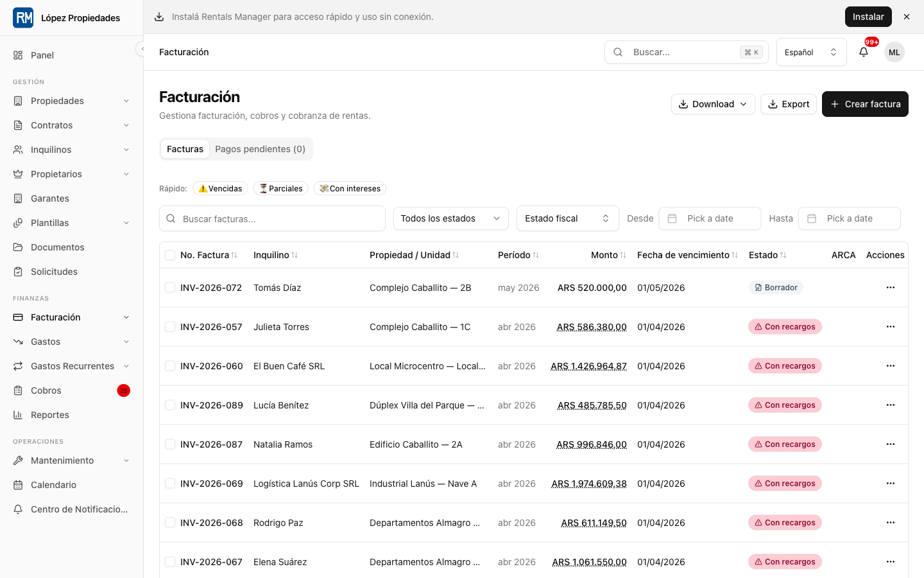
Task: Open actions menu for INV-2026-068
Action: click(891, 523)
